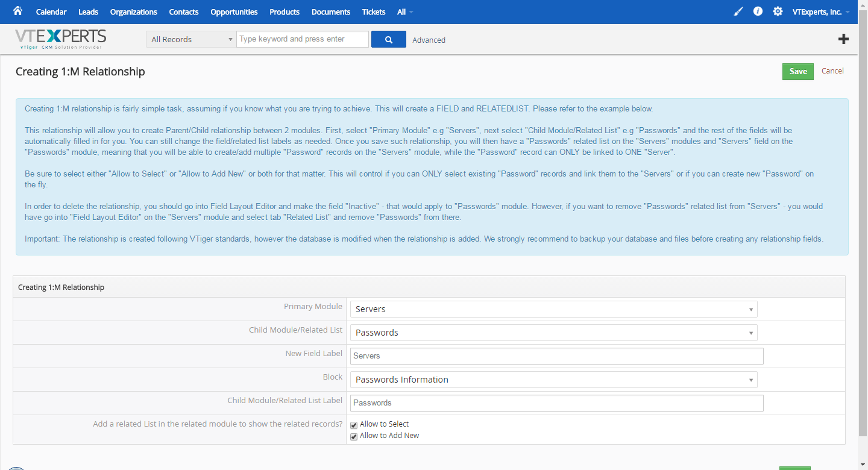Click the keyword search input field
The height and width of the screenshot is (470, 868).
301,39
